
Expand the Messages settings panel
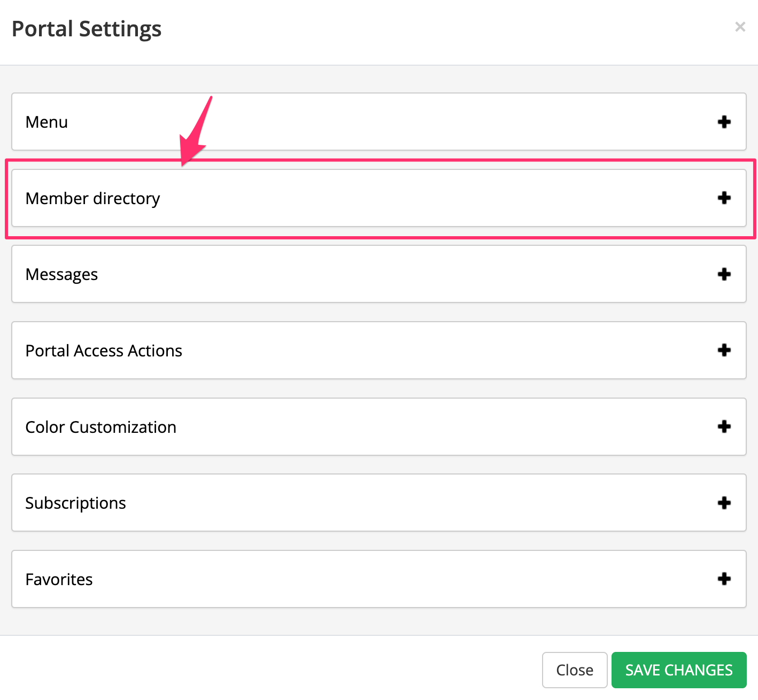[x=379, y=274]
